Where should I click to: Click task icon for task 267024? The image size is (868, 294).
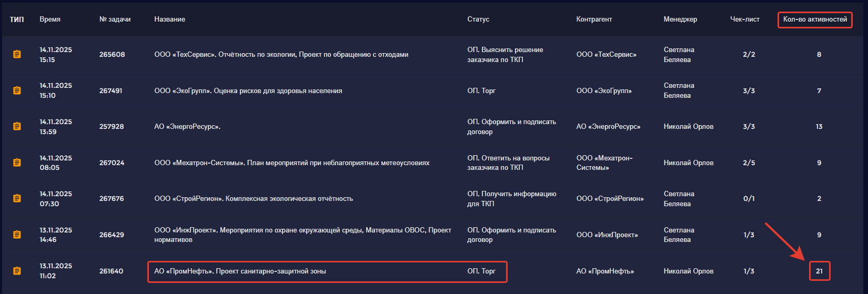coord(17,163)
